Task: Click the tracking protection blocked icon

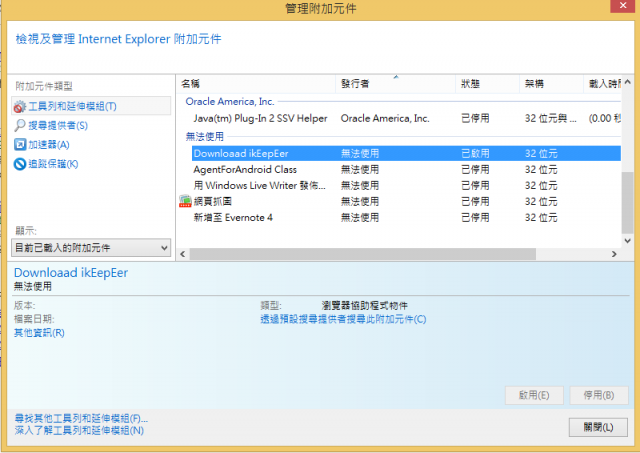Action: tap(20, 164)
